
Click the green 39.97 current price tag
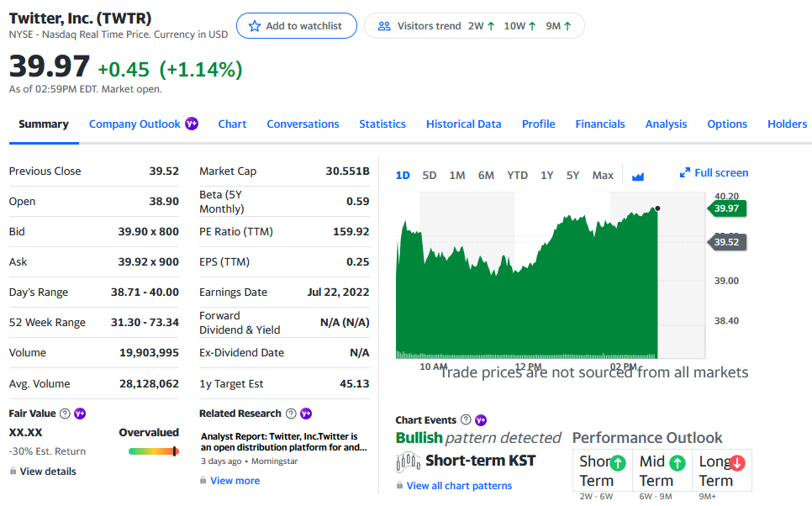click(727, 208)
